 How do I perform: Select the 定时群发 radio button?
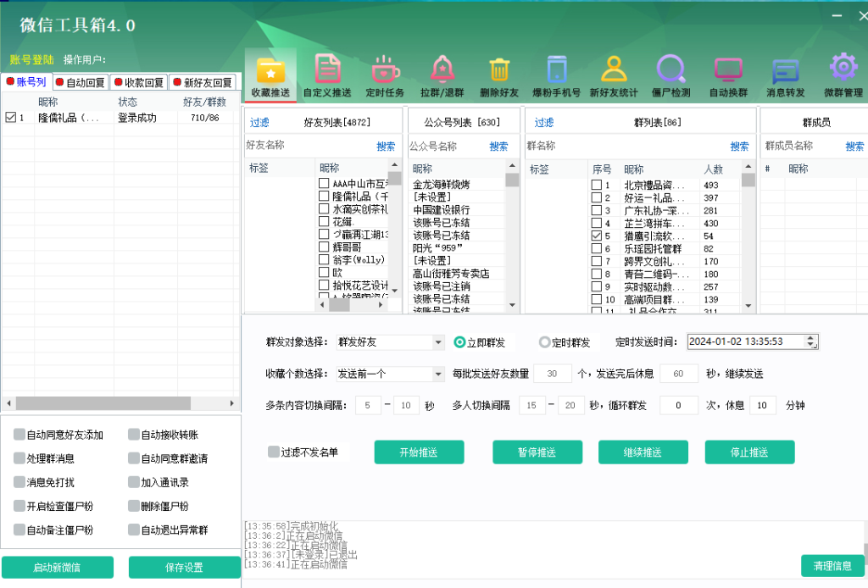(x=545, y=342)
